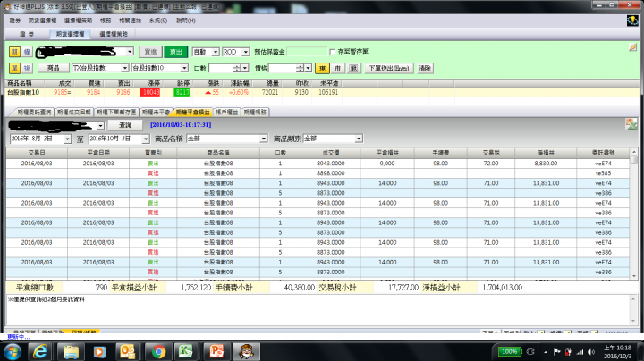Select the 複 combo-order toggle
The image size is (644, 361).
point(27,68)
